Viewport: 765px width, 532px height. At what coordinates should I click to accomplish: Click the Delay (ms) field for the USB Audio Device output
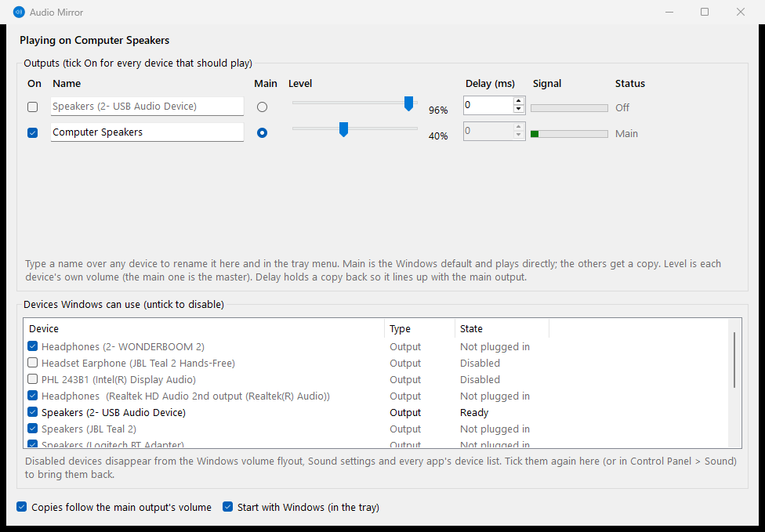pyautogui.click(x=488, y=105)
